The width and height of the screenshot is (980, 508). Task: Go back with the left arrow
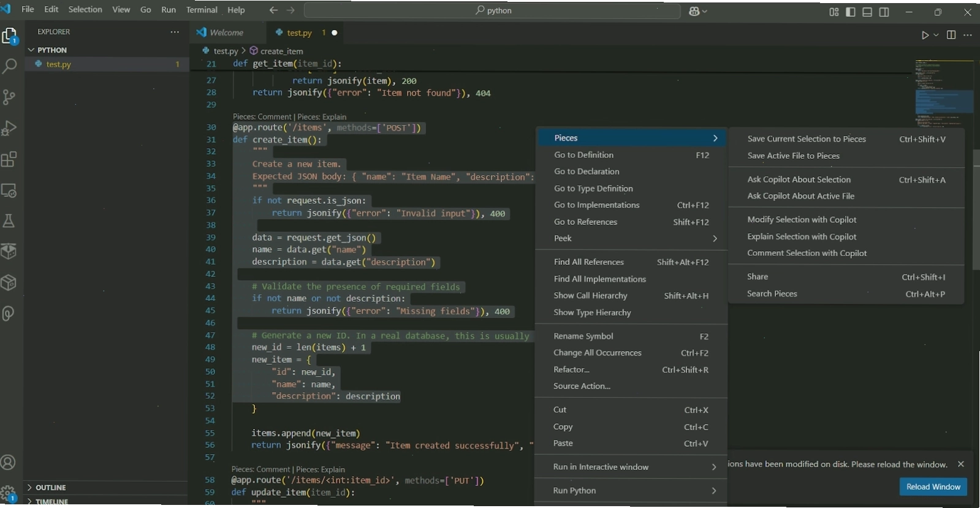[273, 10]
